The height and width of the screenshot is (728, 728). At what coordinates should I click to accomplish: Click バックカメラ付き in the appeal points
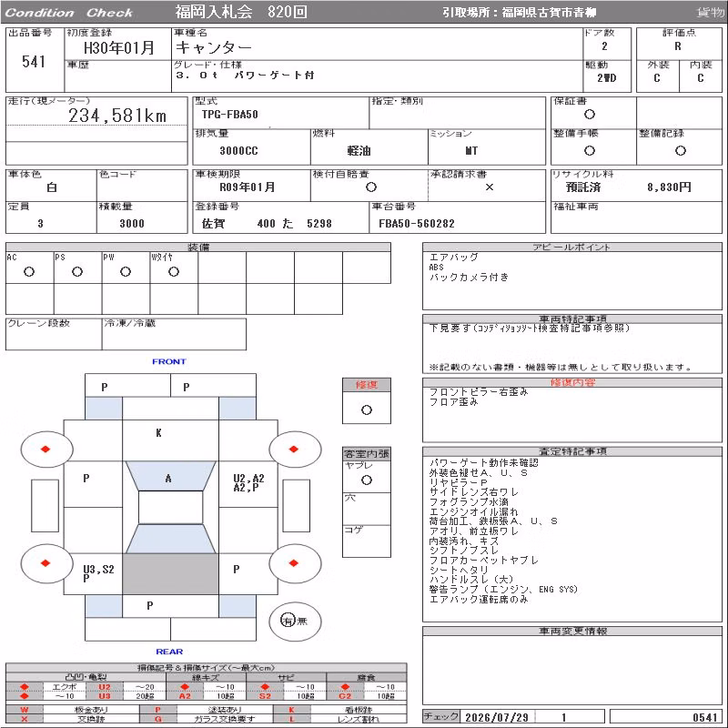point(469,278)
